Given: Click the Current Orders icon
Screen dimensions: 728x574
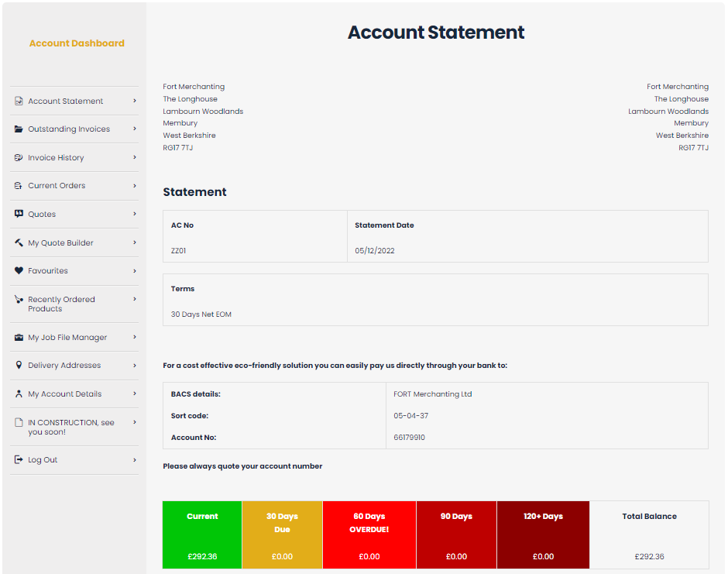Looking at the screenshot, I should (19, 186).
